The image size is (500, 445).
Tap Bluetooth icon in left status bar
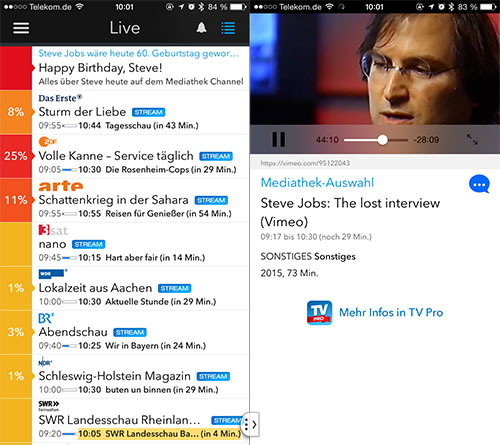[x=201, y=6]
